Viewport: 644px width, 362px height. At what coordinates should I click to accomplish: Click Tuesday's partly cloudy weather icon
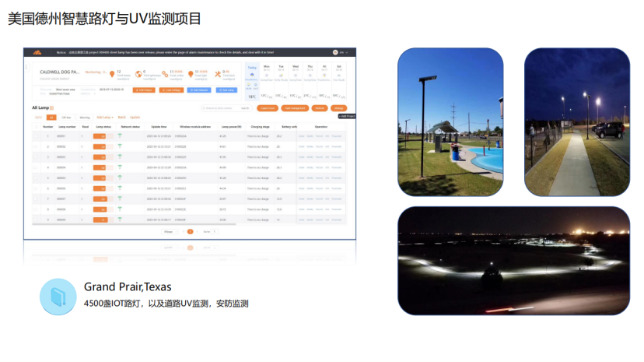pyautogui.click(x=281, y=76)
